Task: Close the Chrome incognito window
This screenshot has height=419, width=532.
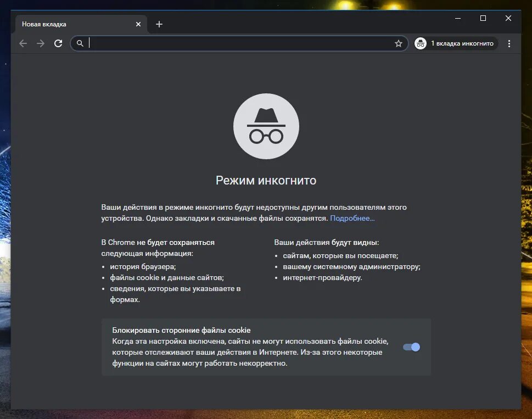Action: pos(508,18)
